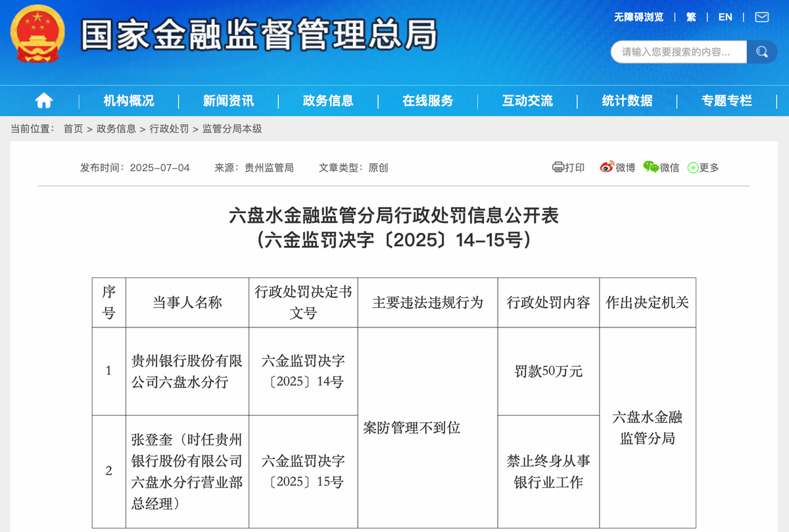The width and height of the screenshot is (789, 532).
Task: Click the 无障碍浏览 link
Action: (x=639, y=17)
